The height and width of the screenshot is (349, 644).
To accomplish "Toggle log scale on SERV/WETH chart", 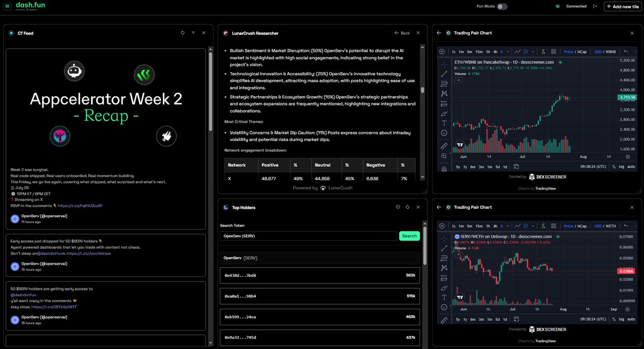I will click(x=621, y=319).
